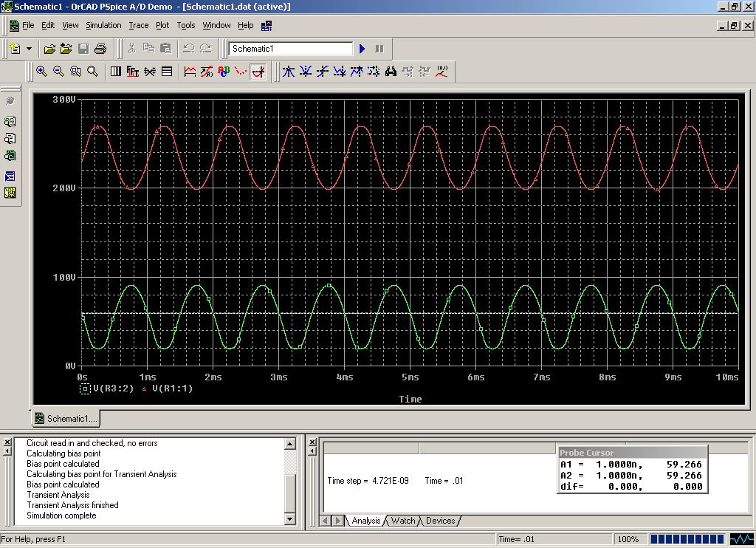
Task: Click the Copy icon
Action: click(148, 48)
